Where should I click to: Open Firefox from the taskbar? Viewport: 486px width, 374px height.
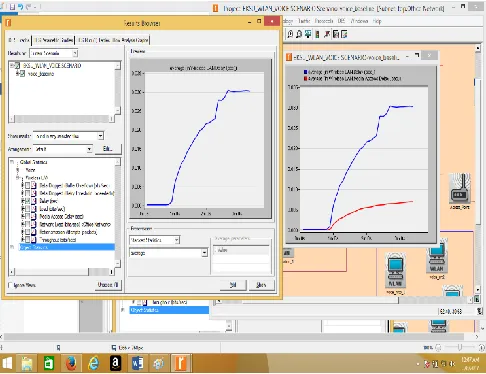(71, 363)
